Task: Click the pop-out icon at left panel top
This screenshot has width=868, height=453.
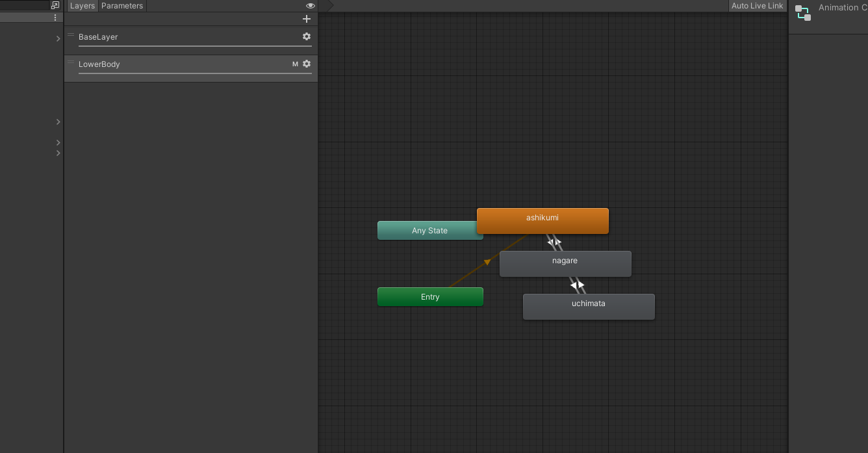Action: 55,5
